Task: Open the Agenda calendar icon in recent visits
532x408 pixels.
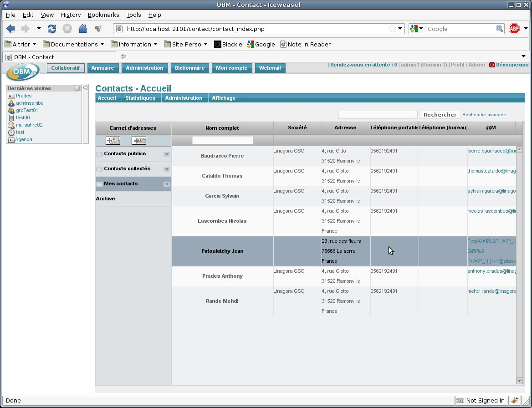Action: click(x=11, y=140)
